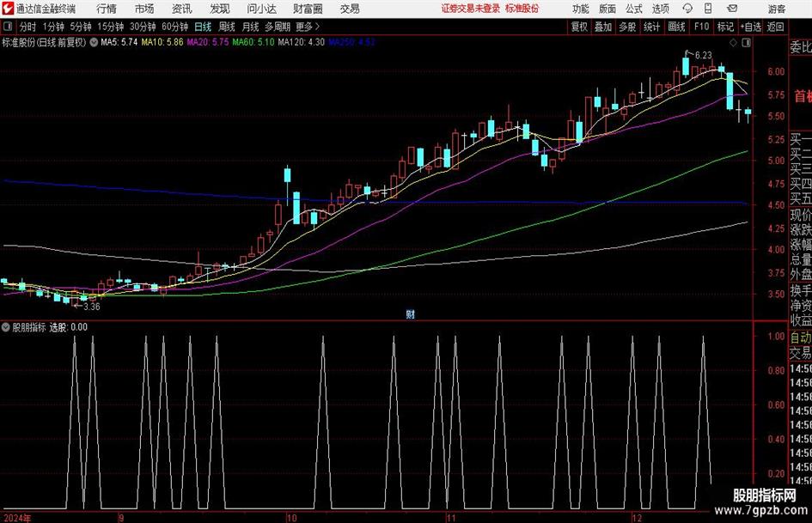Click the 选股: 0.00 indicator value
The image size is (812, 523).
(x=69, y=327)
